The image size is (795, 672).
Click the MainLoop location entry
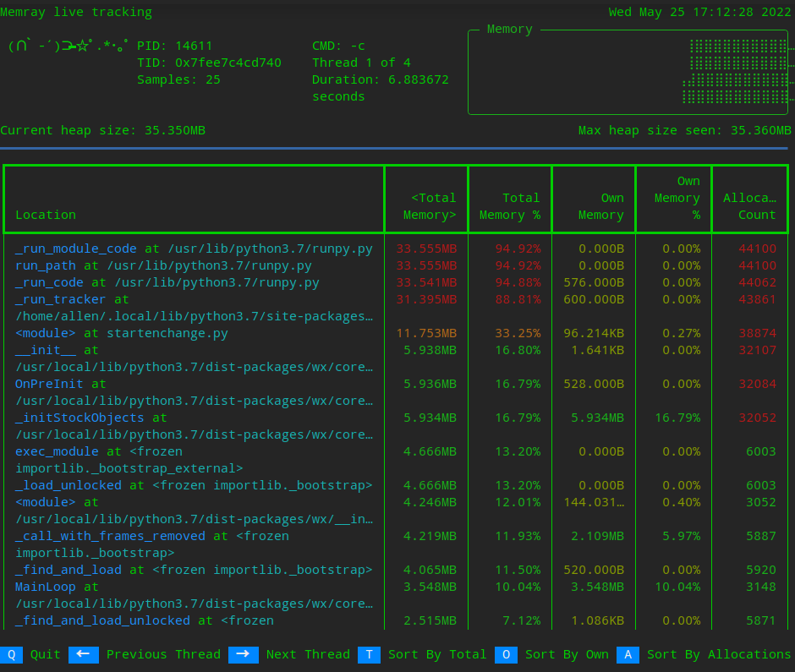click(x=194, y=595)
